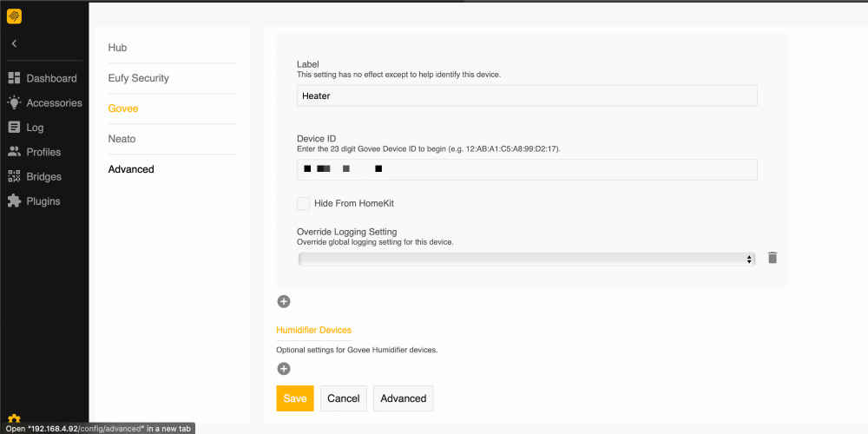The width and height of the screenshot is (868, 434).
Task: Open the Dashboard page
Action: (43, 78)
